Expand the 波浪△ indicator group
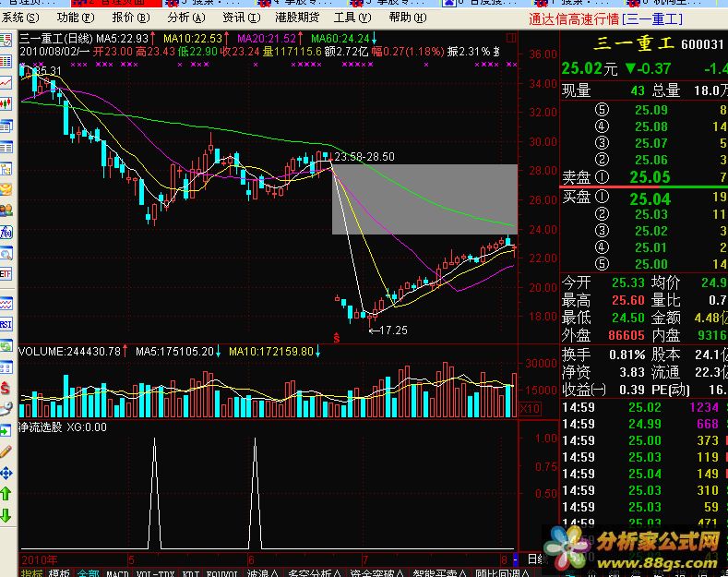Image resolution: width=728 pixels, height=577 pixels. [x=263, y=572]
